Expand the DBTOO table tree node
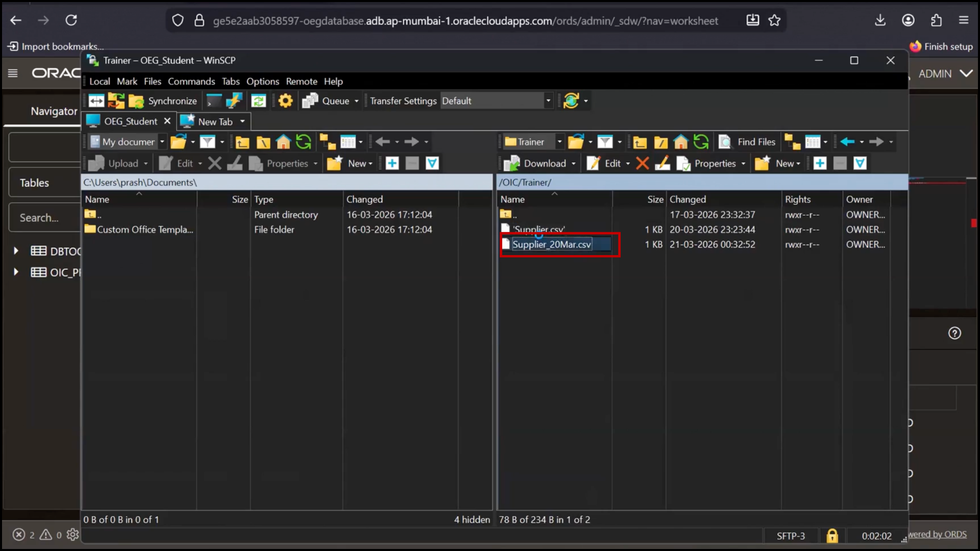980x551 pixels. [x=16, y=251]
